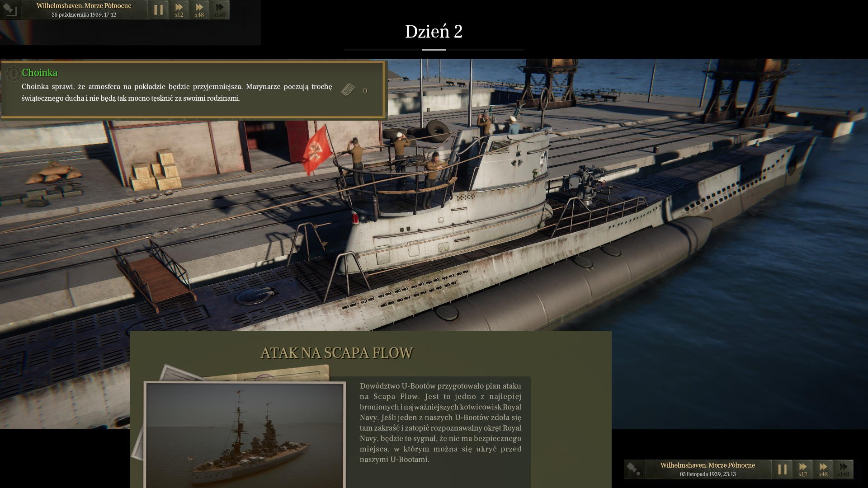This screenshot has width=868, height=488.
Task: Pause time with the bottom-right pause button
Action: [782, 469]
